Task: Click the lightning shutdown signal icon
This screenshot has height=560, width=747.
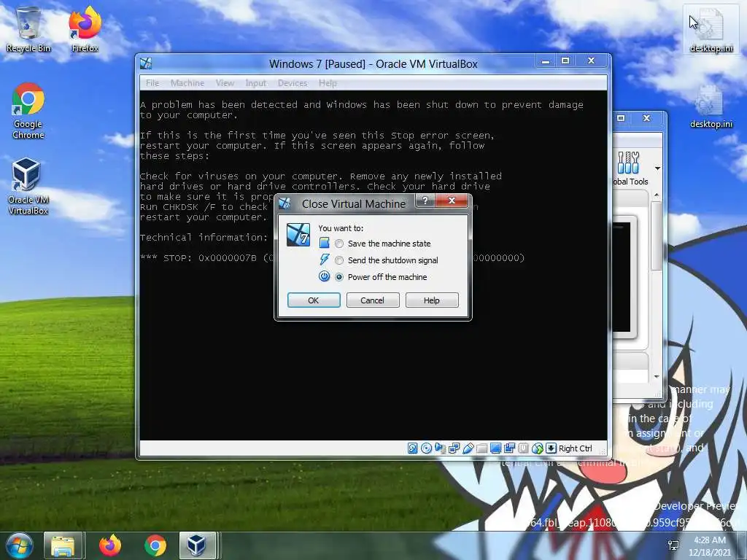Action: 324,260
